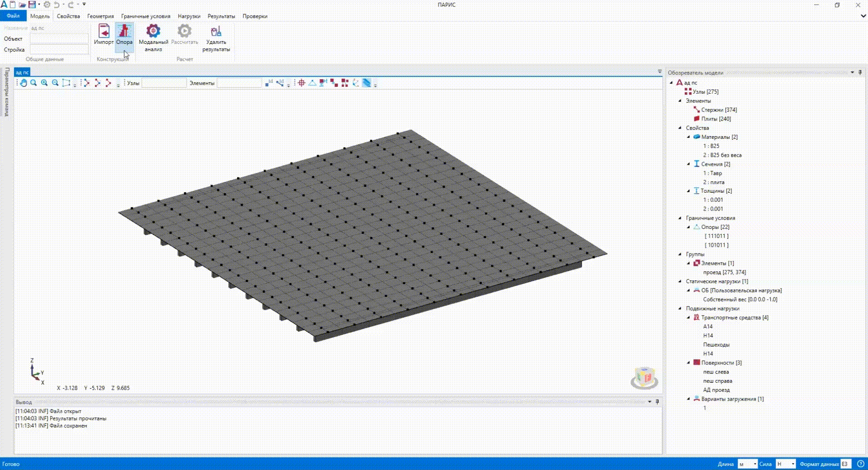Collapse the Элементы tree node
Screen dimensions: 868x470
pyautogui.click(x=680, y=100)
